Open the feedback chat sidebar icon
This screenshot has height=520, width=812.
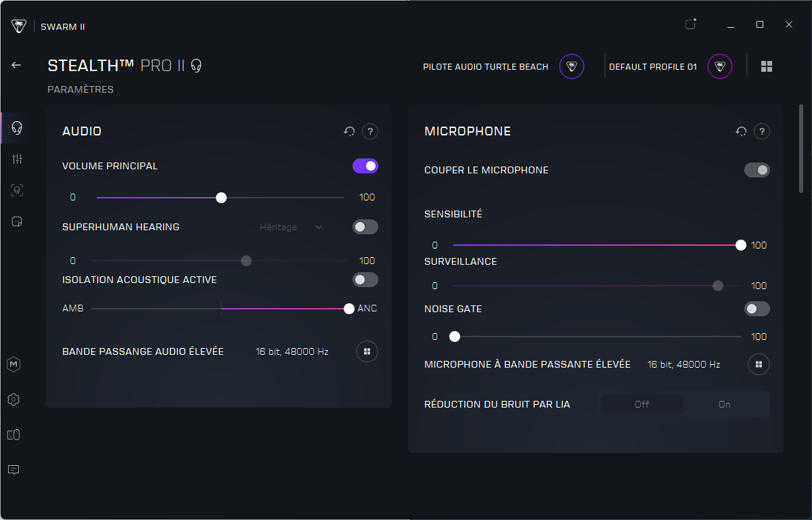click(x=14, y=469)
